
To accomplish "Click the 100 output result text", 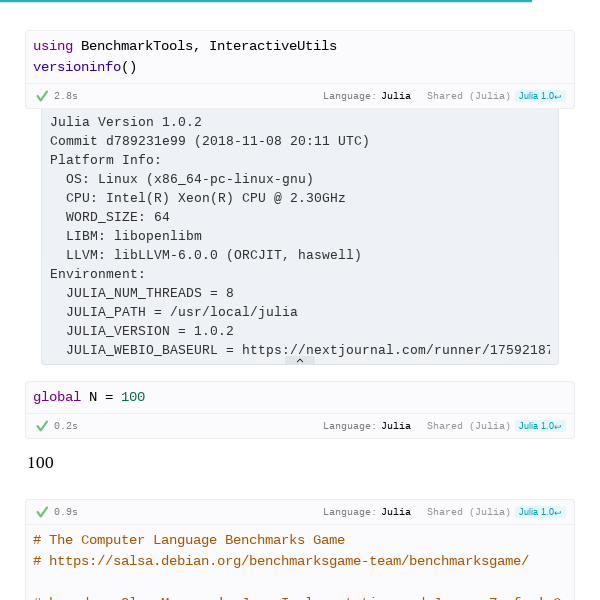I will 41,463.
